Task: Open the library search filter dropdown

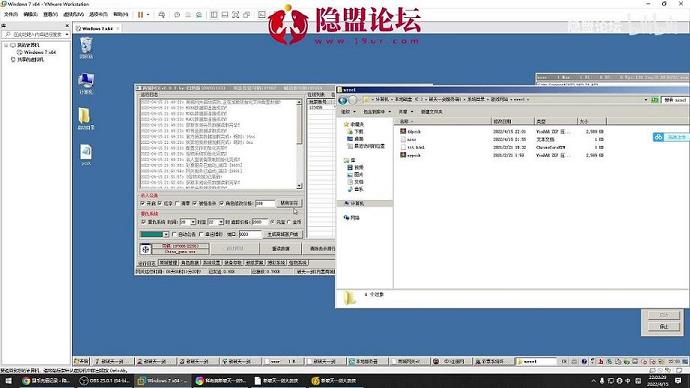Action: (67, 34)
